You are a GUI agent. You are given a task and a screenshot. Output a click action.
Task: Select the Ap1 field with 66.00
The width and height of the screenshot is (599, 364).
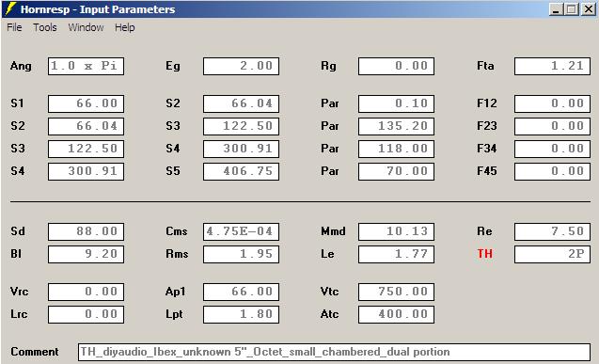pos(241,292)
